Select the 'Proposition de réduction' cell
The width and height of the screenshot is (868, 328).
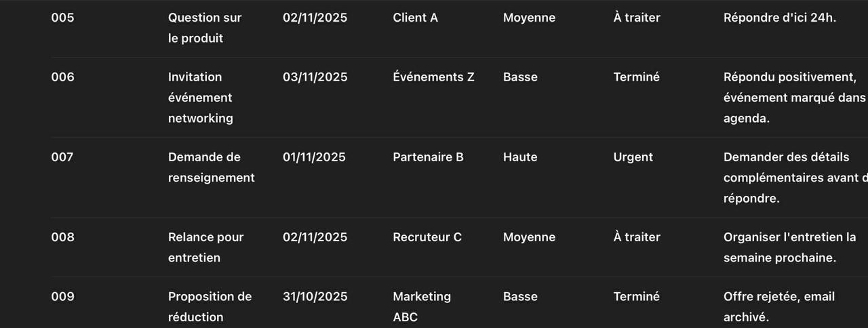point(209,306)
